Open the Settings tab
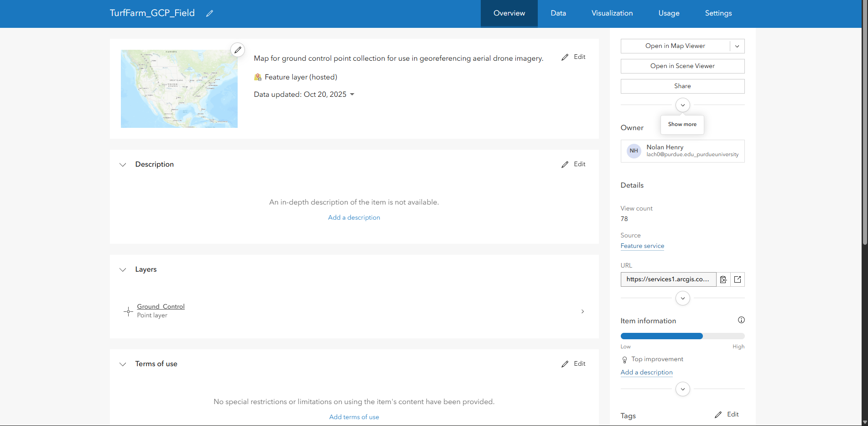Image resolution: width=868 pixels, height=426 pixels. pos(718,13)
